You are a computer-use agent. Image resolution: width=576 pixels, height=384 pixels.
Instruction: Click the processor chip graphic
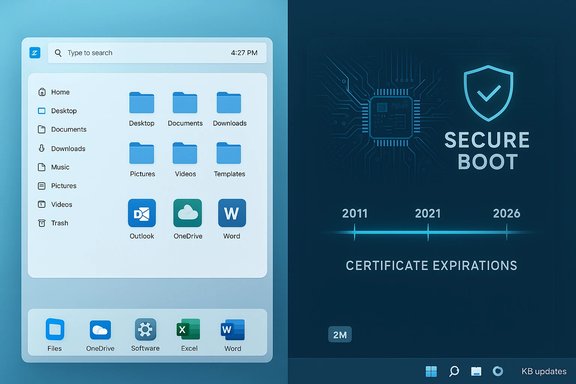[x=391, y=118]
